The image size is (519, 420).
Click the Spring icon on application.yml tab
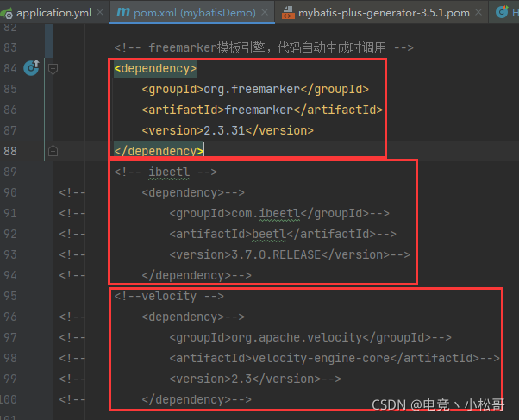(7, 13)
